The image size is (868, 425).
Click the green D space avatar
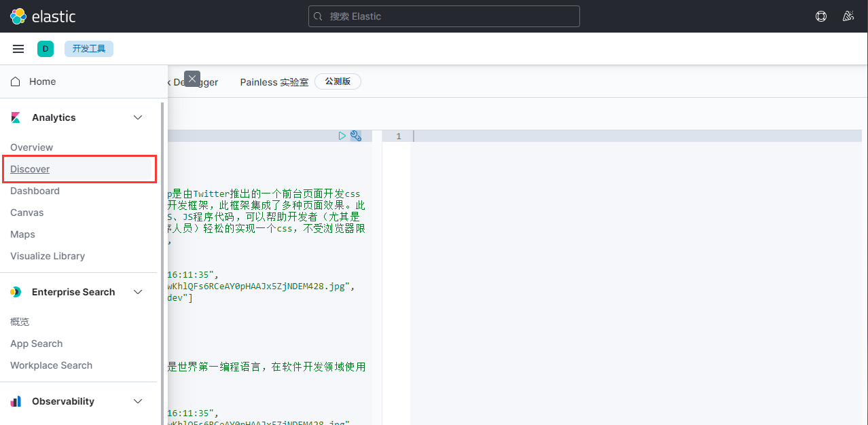coord(46,49)
